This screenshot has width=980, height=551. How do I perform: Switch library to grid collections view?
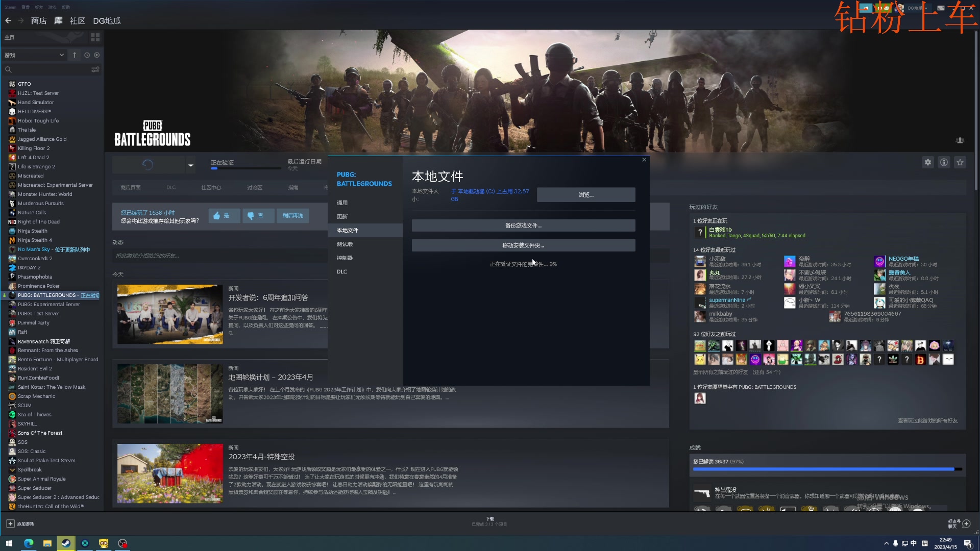tap(95, 37)
